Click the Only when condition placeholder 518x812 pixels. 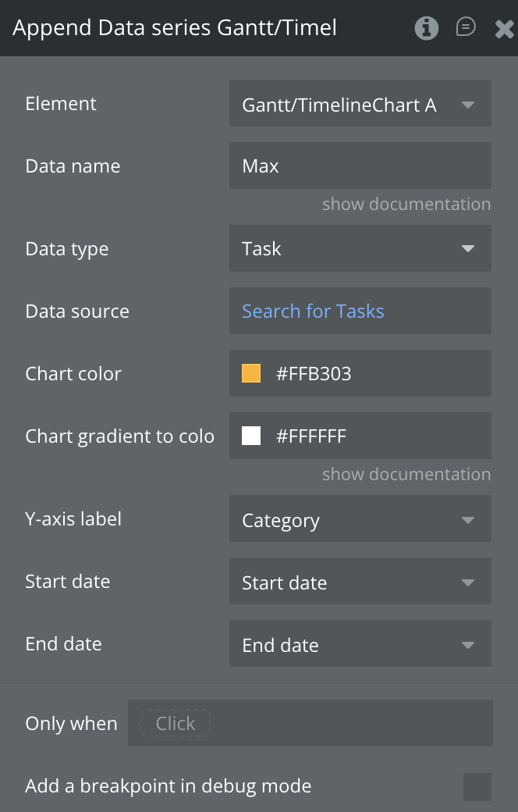pyautogui.click(x=176, y=724)
